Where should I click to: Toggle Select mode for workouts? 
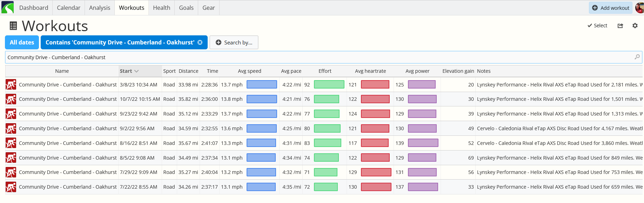[x=597, y=26]
